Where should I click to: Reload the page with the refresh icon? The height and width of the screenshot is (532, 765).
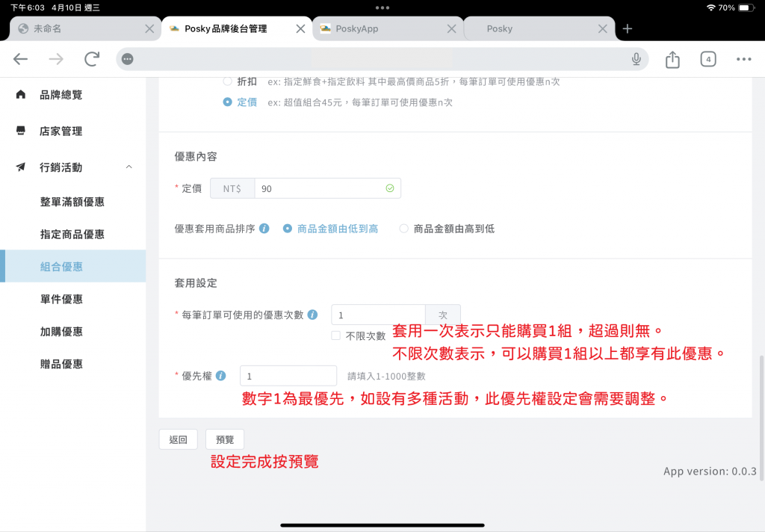pos(92,59)
